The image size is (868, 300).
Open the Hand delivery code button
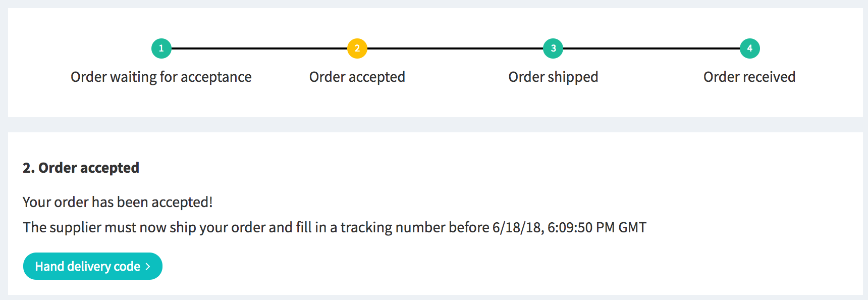point(92,266)
